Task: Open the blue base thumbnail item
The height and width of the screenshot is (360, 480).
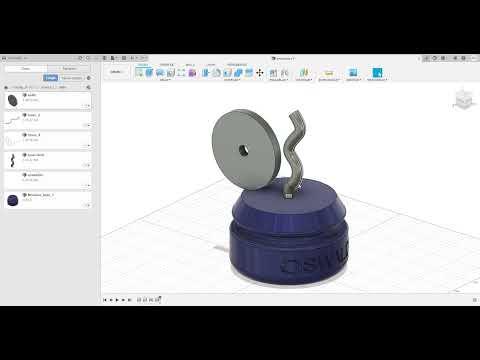Action: click(x=13, y=200)
